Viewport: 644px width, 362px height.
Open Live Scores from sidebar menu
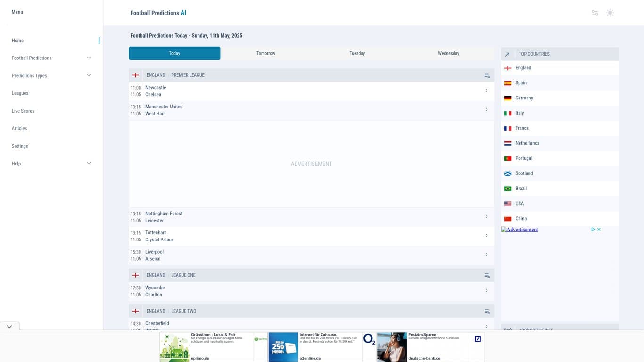coord(23,111)
